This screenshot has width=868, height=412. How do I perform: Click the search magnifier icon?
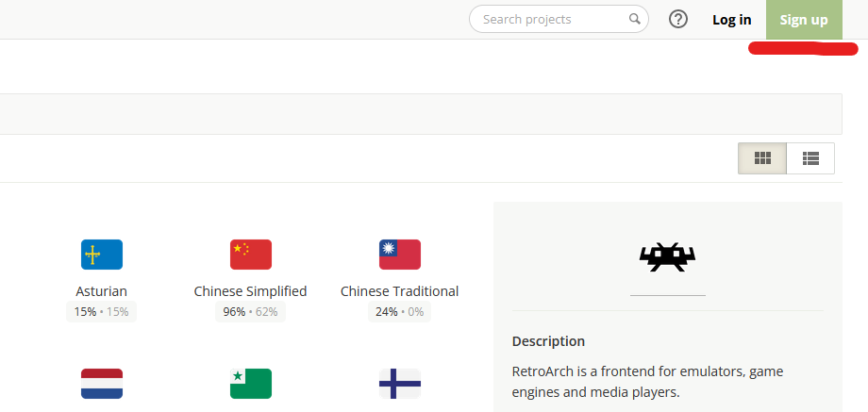click(x=634, y=19)
